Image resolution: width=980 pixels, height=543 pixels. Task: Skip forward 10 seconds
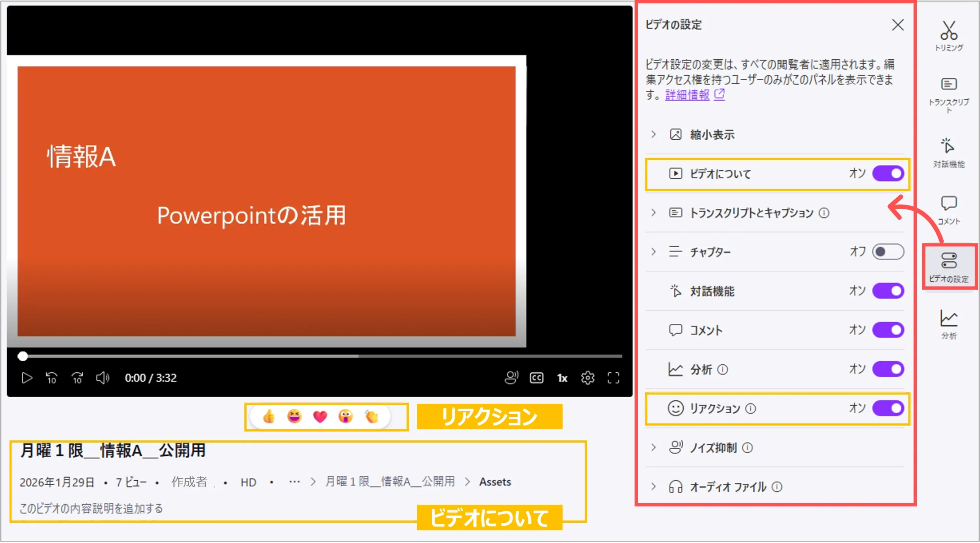click(77, 378)
